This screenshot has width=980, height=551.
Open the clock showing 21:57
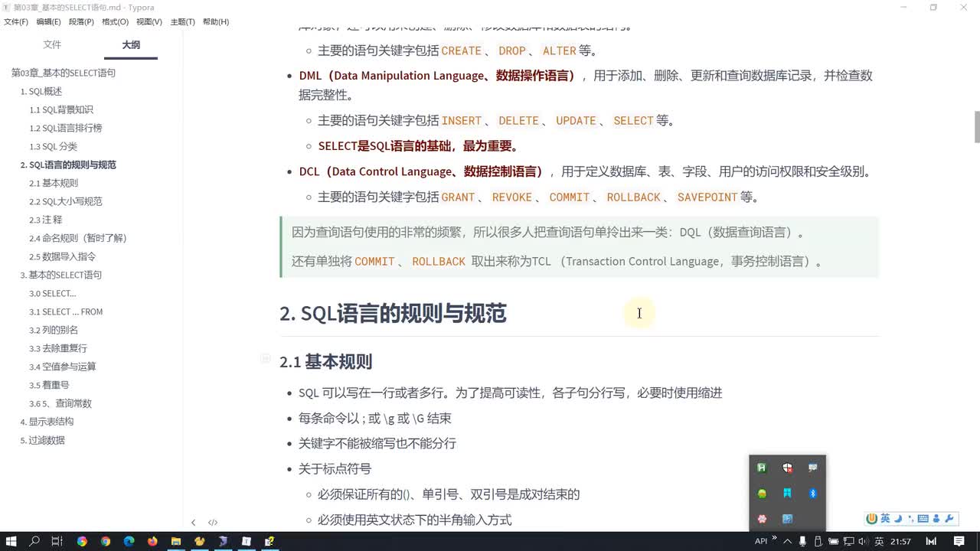tap(900, 541)
